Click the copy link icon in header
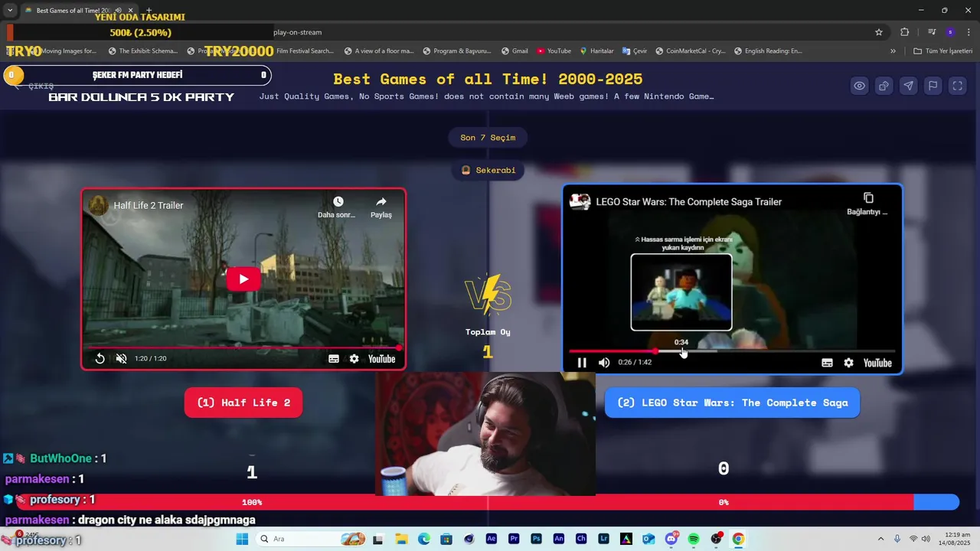This screenshot has width=980, height=551. (x=884, y=86)
